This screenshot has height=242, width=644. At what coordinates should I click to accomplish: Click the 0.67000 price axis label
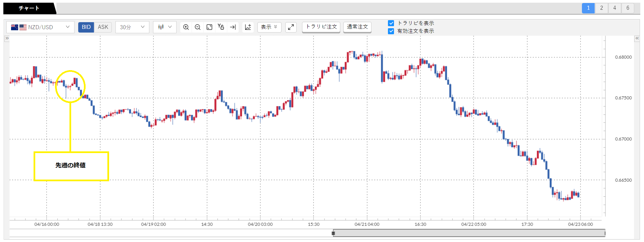pos(623,139)
